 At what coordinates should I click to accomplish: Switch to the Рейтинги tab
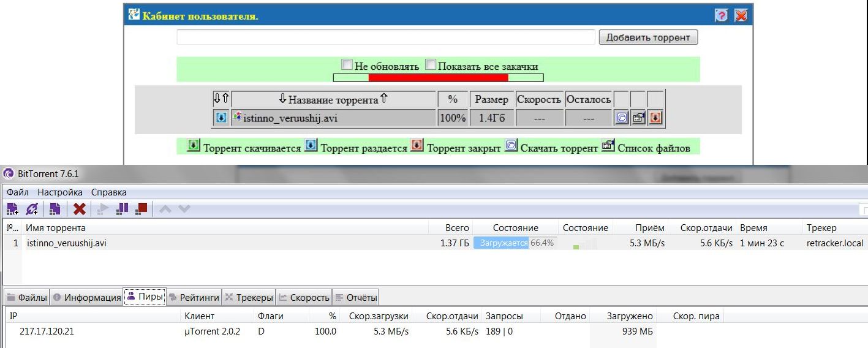point(194,298)
